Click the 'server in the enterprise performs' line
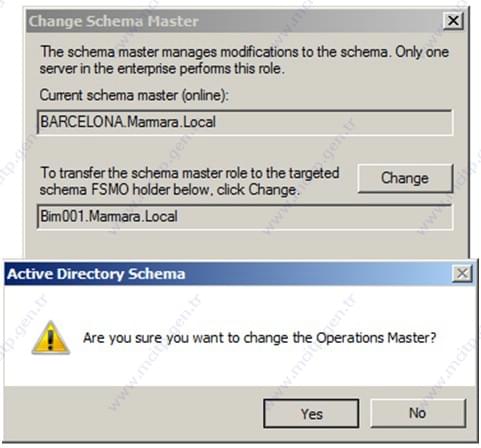The image size is (481, 448). coord(162,69)
